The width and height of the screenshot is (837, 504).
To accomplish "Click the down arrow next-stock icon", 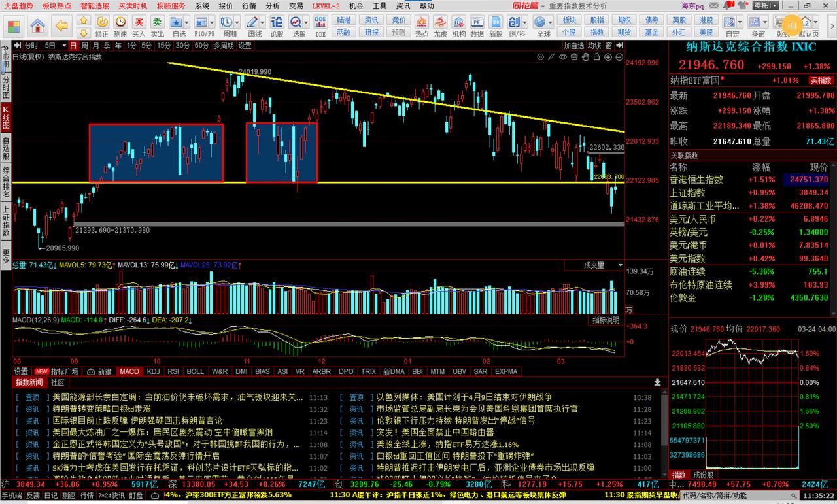I will pos(84,33).
